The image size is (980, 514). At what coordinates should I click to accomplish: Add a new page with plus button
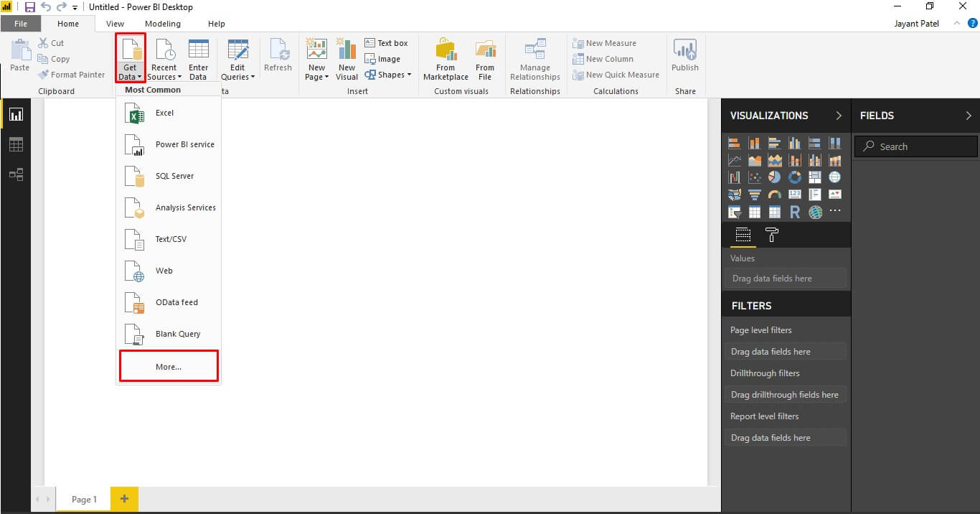(124, 499)
